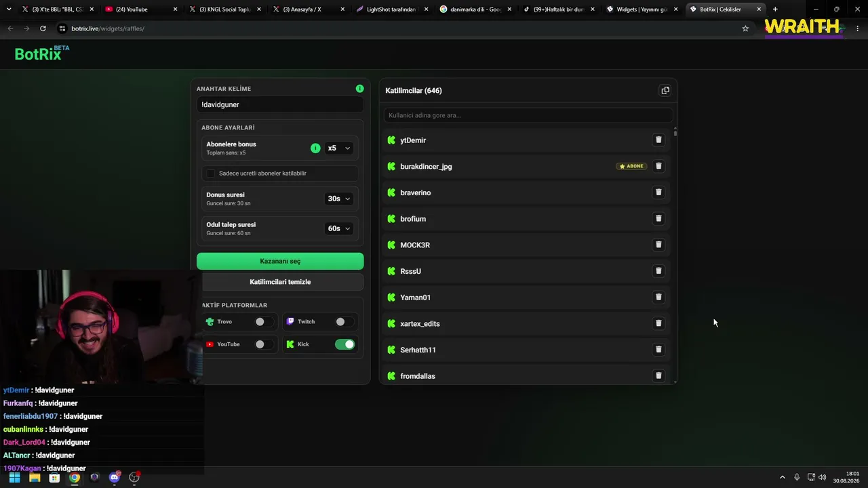Open Windows Start menu
Screen dimensions: 868x488
14,477
